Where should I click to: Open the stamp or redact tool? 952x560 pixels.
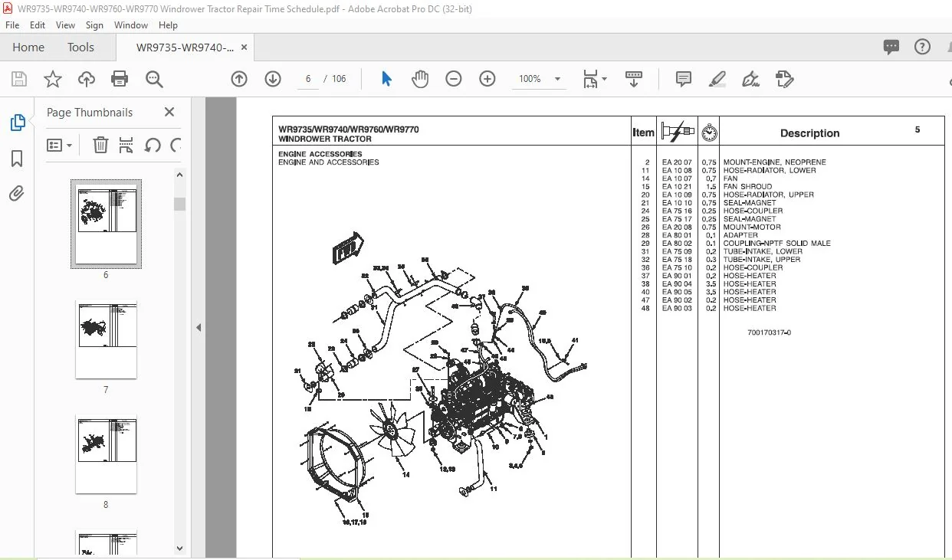784,79
